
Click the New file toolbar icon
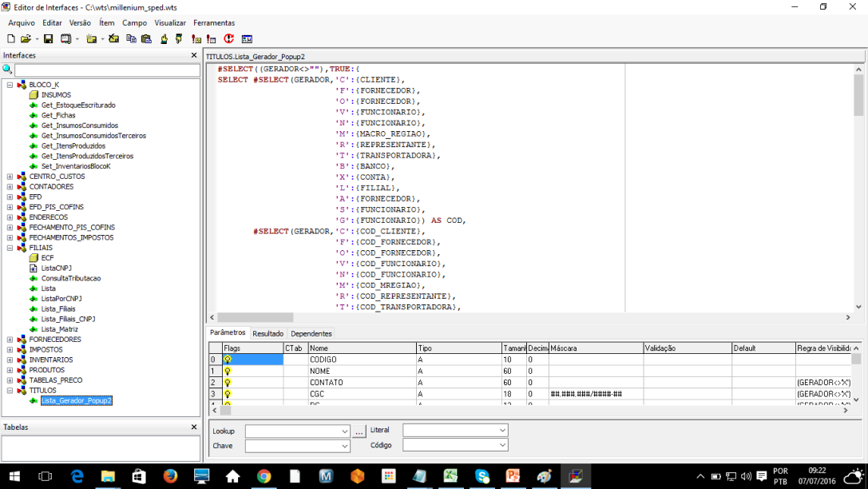11,38
